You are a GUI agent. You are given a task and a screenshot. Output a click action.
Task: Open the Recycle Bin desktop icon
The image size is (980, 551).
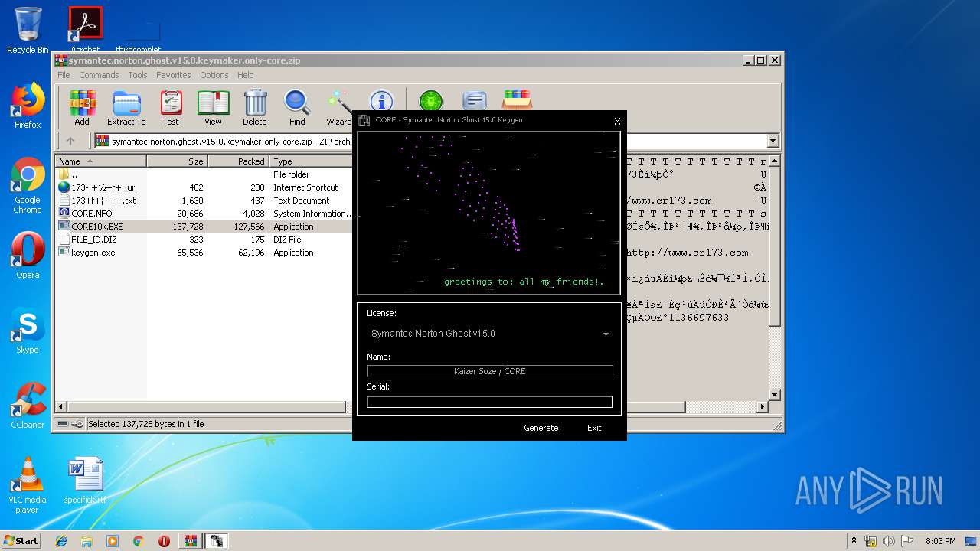point(28,31)
